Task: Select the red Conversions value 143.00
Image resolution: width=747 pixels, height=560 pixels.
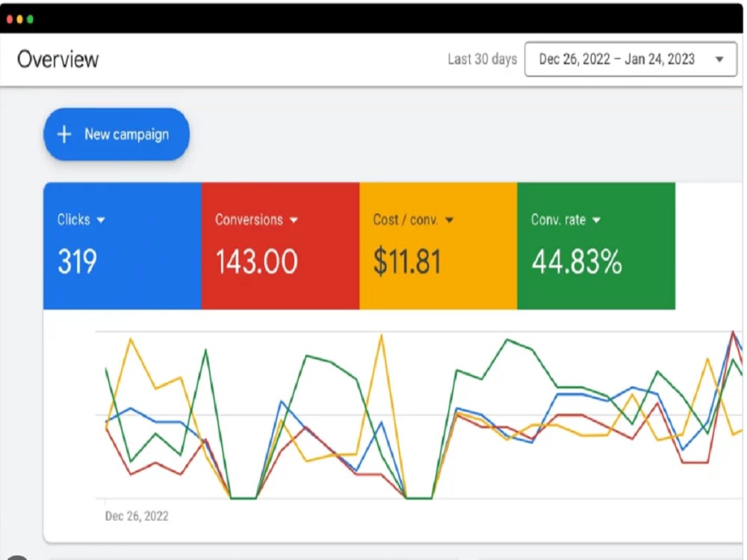Action: click(x=257, y=262)
